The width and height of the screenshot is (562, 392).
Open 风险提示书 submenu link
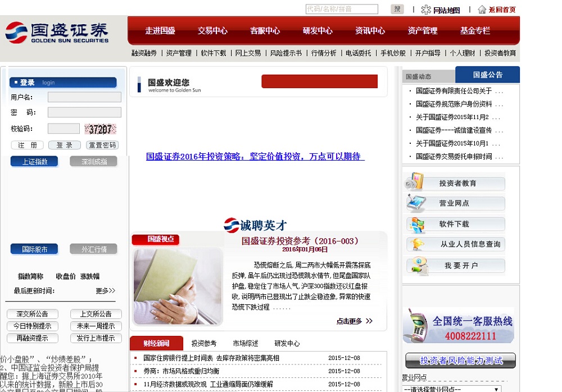tap(286, 53)
